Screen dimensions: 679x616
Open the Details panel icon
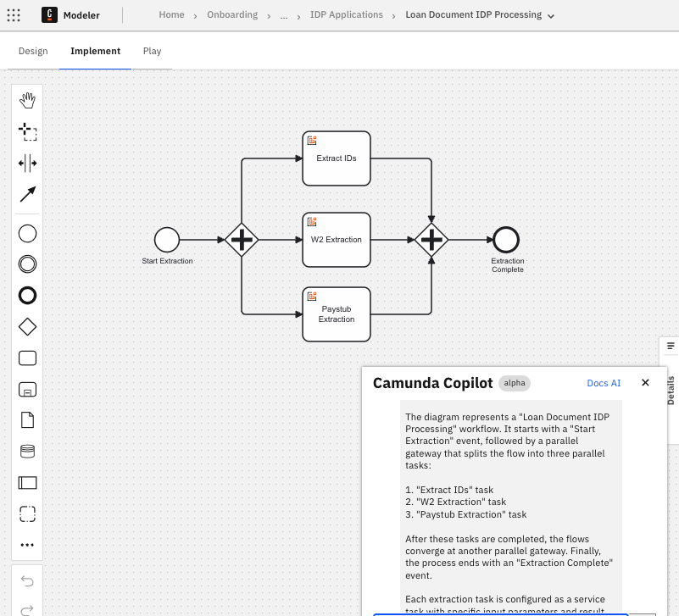[671, 346]
